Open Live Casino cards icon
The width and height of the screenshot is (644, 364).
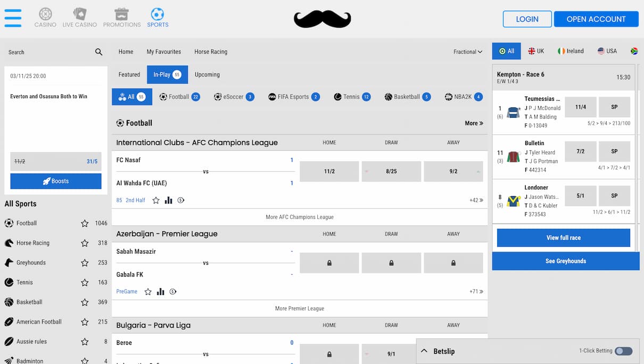[79, 14]
